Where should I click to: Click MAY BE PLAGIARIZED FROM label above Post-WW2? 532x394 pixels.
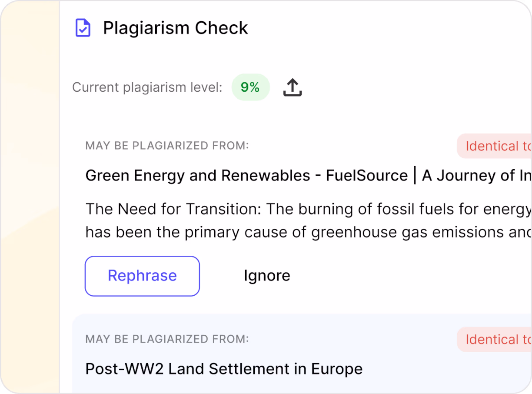coord(167,339)
